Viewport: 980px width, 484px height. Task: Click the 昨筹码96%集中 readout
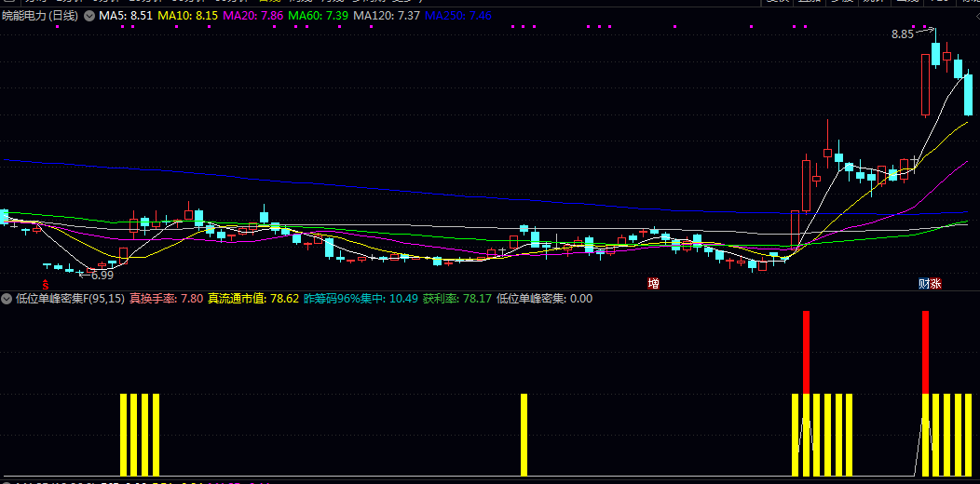[361, 299]
